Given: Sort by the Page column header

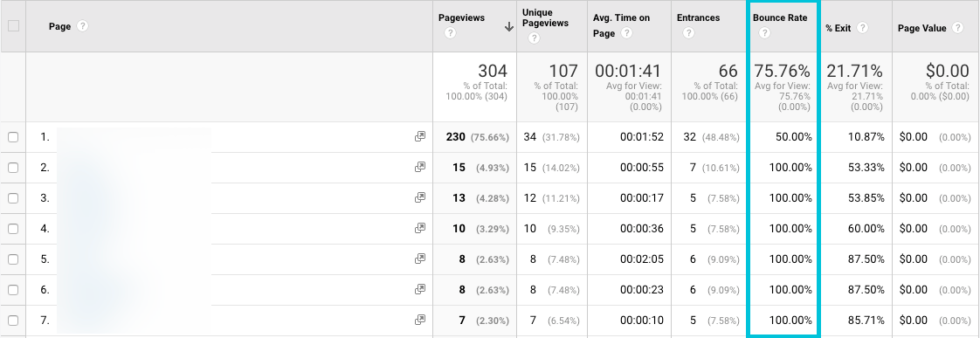Looking at the screenshot, I should [x=59, y=27].
